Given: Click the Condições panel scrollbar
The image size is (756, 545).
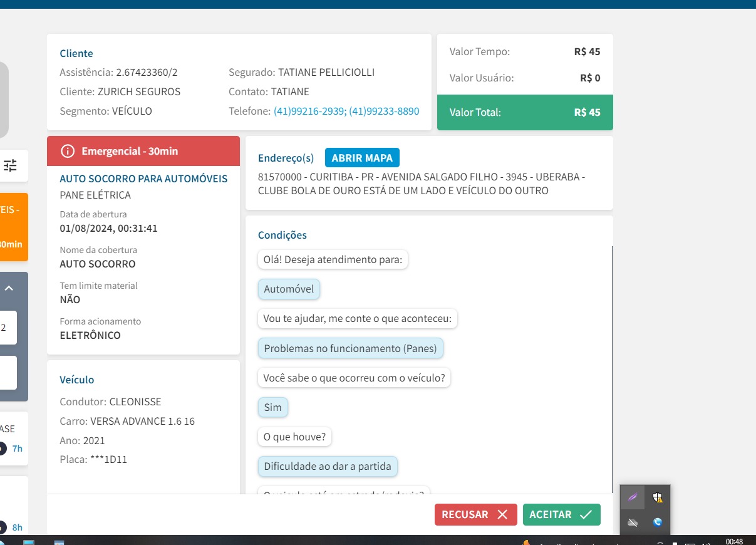Looking at the screenshot, I should pyautogui.click(x=612, y=370).
